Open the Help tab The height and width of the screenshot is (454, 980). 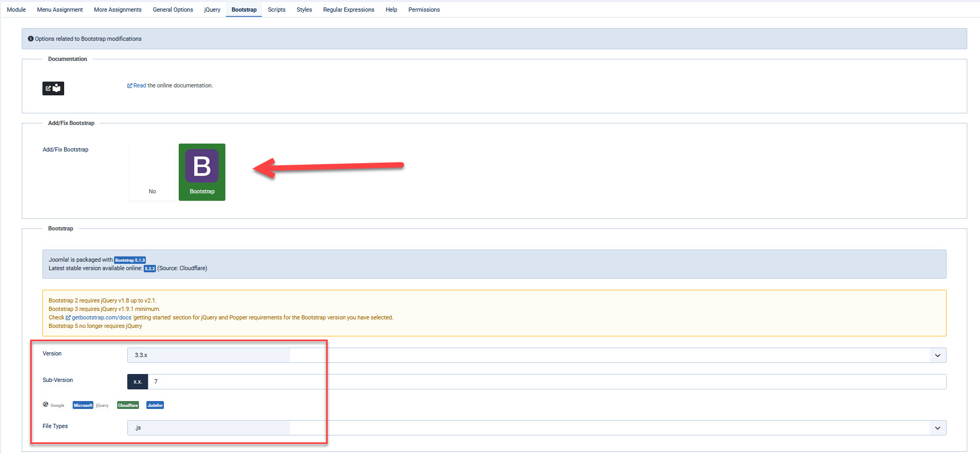point(391,10)
